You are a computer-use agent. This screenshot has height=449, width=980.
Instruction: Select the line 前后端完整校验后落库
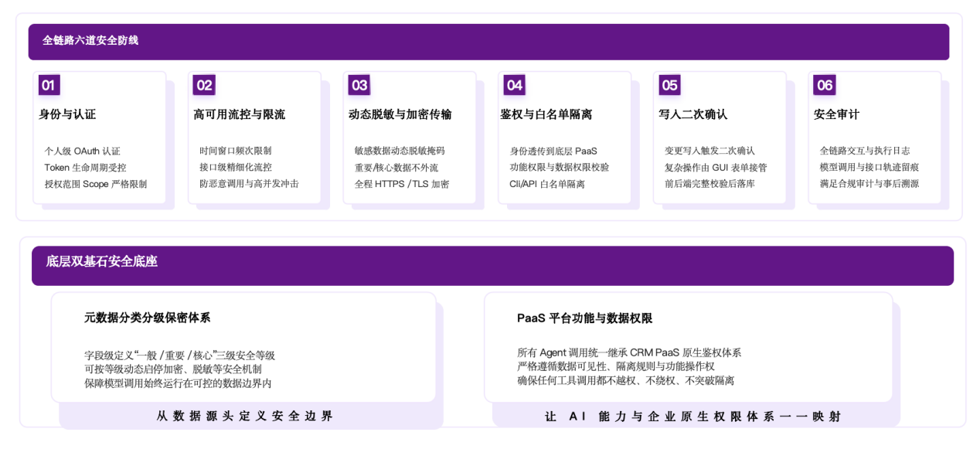point(710,184)
